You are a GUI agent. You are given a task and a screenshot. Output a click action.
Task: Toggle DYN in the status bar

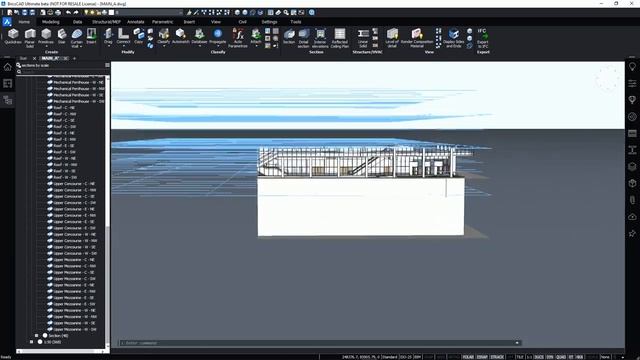550,357
